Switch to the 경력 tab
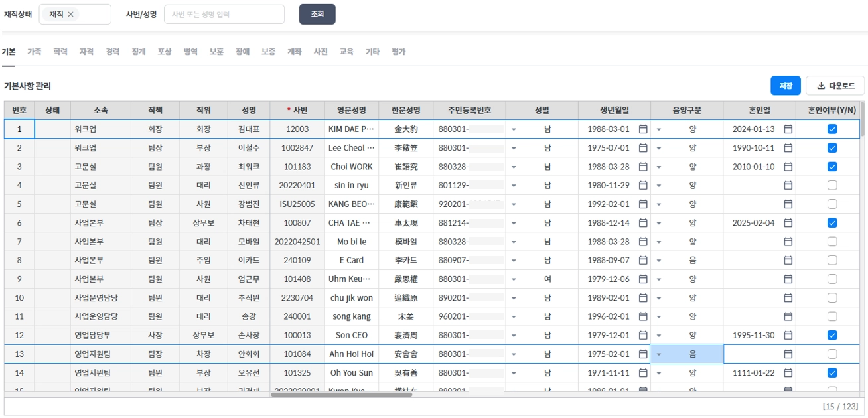This screenshot has width=868, height=418. pyautogui.click(x=113, y=52)
